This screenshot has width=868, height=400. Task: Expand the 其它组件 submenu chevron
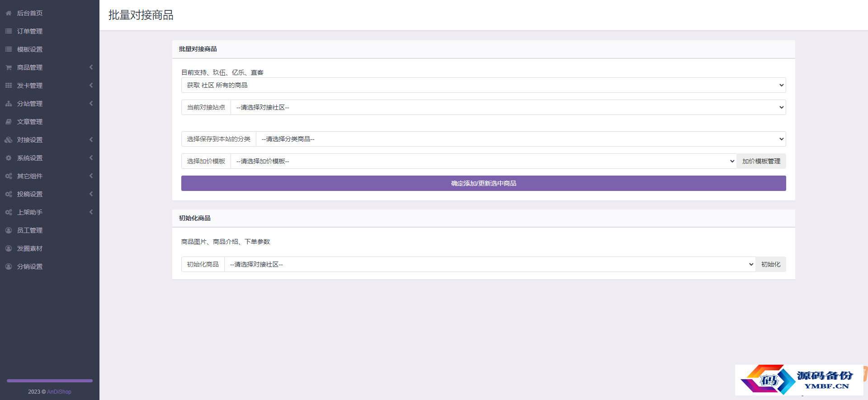[91, 176]
